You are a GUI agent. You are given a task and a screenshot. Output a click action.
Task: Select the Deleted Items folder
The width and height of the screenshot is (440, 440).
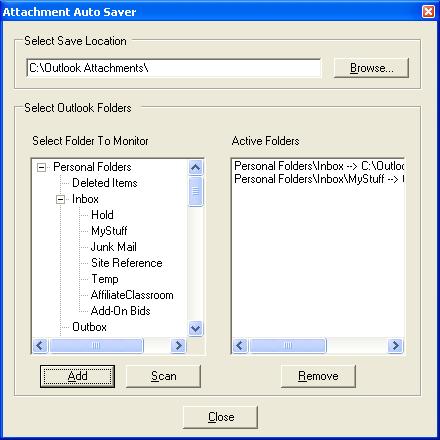(105, 183)
